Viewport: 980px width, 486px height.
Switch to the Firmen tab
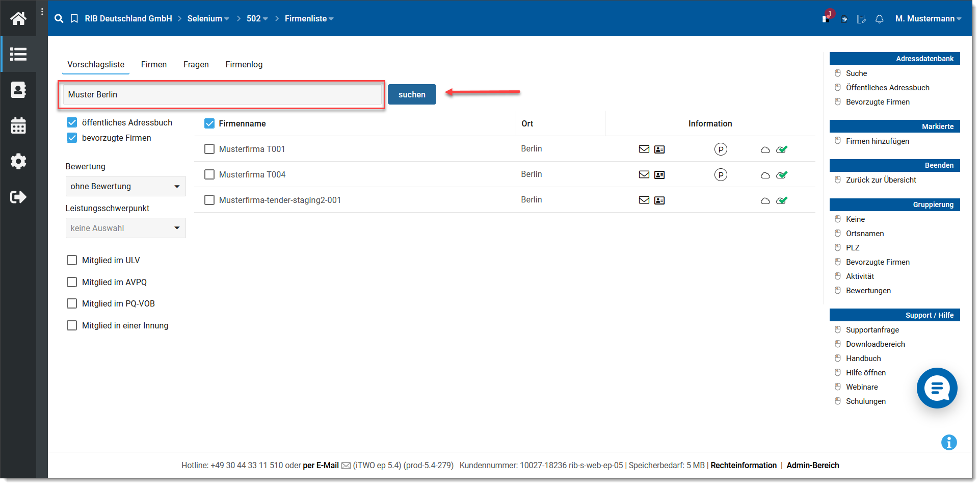pyautogui.click(x=154, y=65)
